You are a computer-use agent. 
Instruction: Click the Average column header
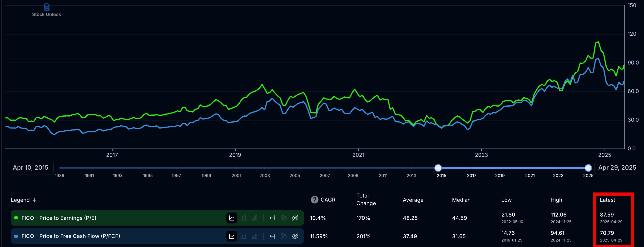coord(413,200)
